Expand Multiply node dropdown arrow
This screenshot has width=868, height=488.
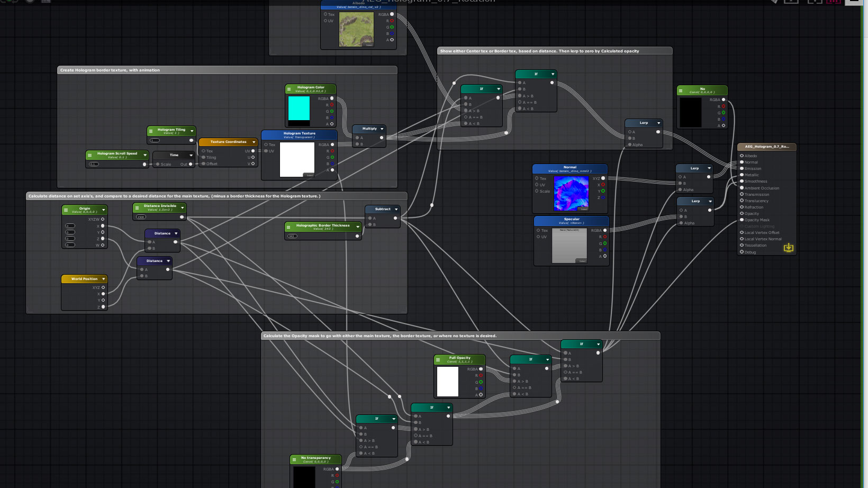coord(382,129)
